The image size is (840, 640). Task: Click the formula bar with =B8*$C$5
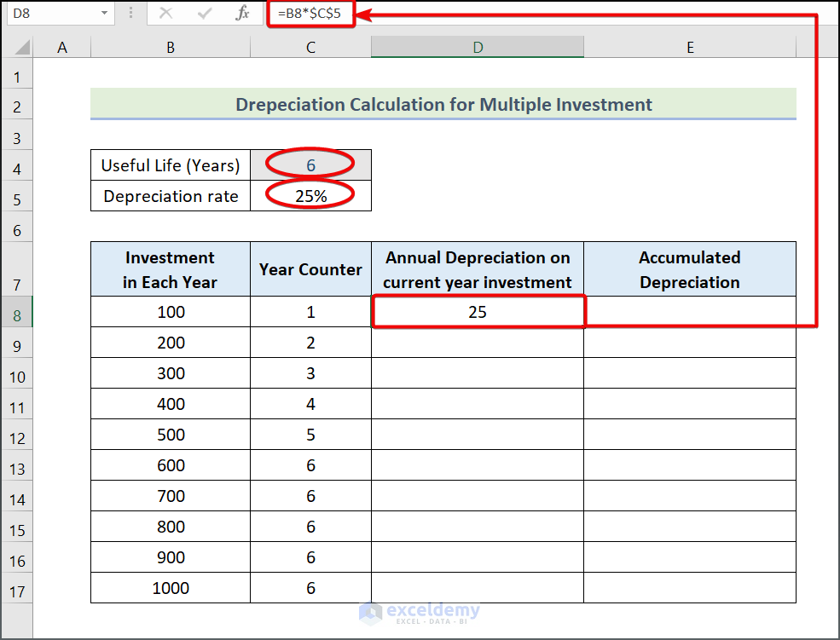point(552,13)
